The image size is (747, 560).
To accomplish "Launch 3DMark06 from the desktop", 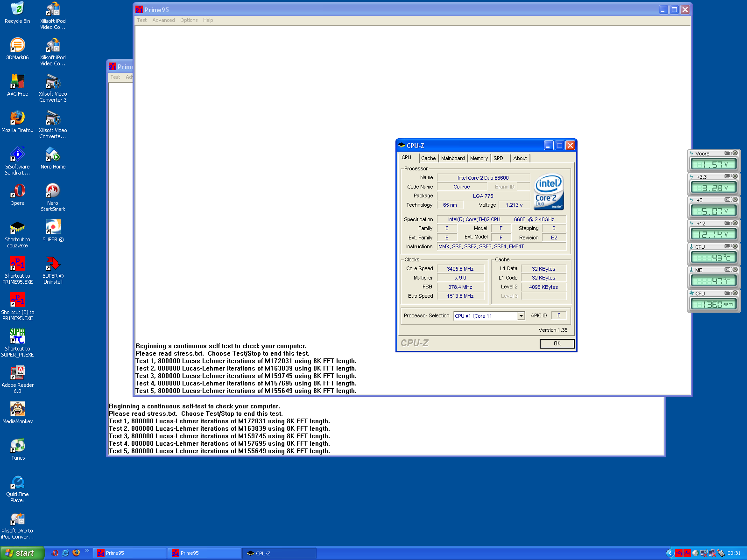I will pyautogui.click(x=17, y=49).
